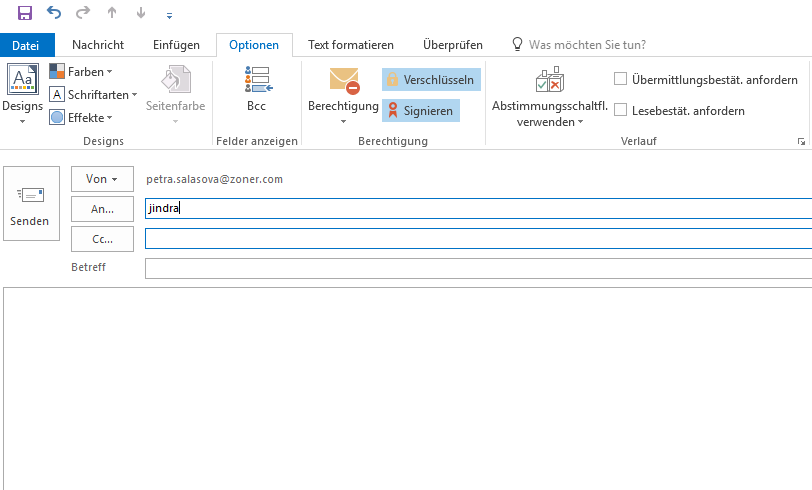Show the Bcc field
The height and width of the screenshot is (490, 812).
(x=257, y=88)
